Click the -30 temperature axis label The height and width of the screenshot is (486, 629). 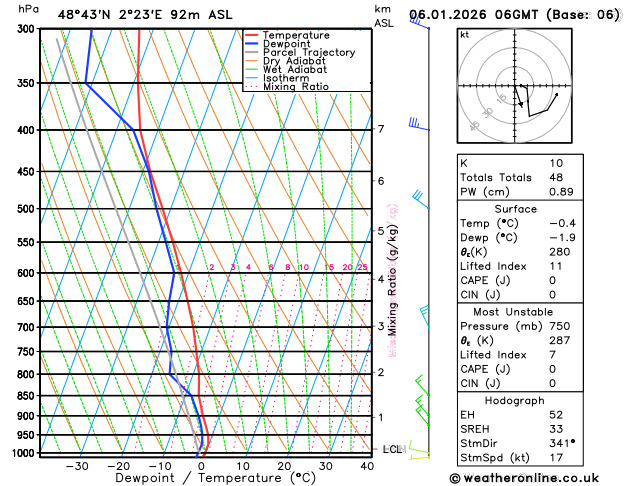(77, 466)
